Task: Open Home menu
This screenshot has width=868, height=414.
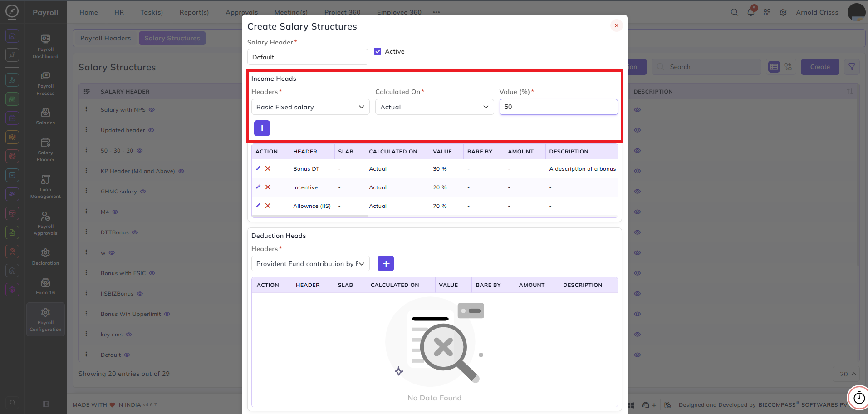Action: click(88, 12)
